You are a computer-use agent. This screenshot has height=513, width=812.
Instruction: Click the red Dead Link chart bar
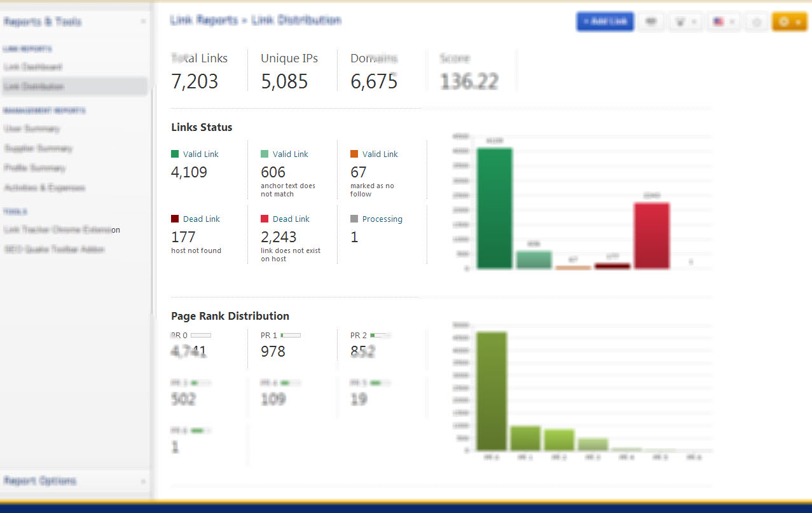point(651,236)
